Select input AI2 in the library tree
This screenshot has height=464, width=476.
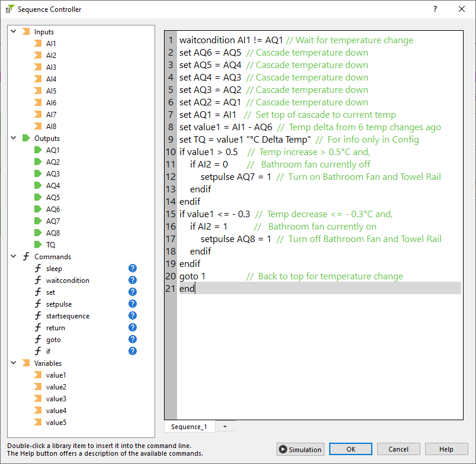point(52,55)
